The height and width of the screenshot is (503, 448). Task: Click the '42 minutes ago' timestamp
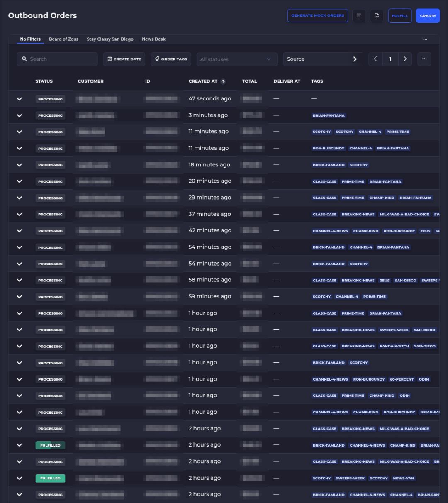210,230
